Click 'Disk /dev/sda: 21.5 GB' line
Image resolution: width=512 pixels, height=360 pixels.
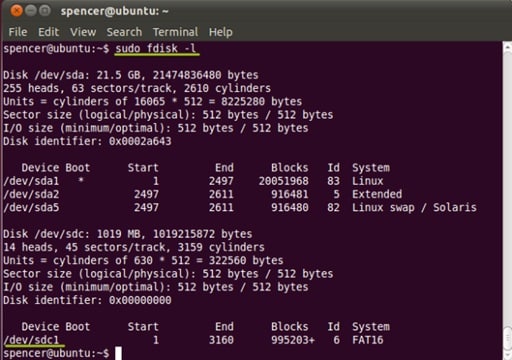pyautogui.click(x=131, y=75)
